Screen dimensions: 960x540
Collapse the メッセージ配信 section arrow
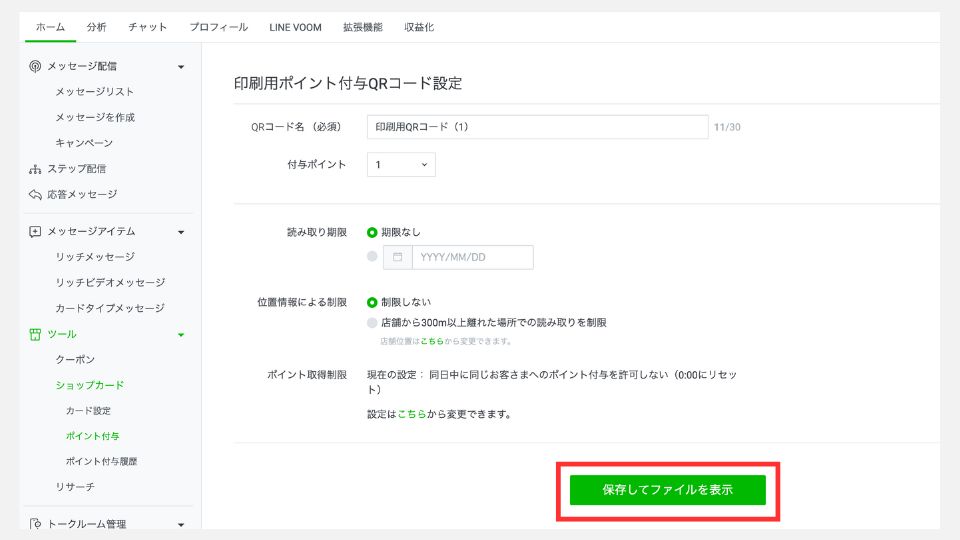tap(181, 67)
